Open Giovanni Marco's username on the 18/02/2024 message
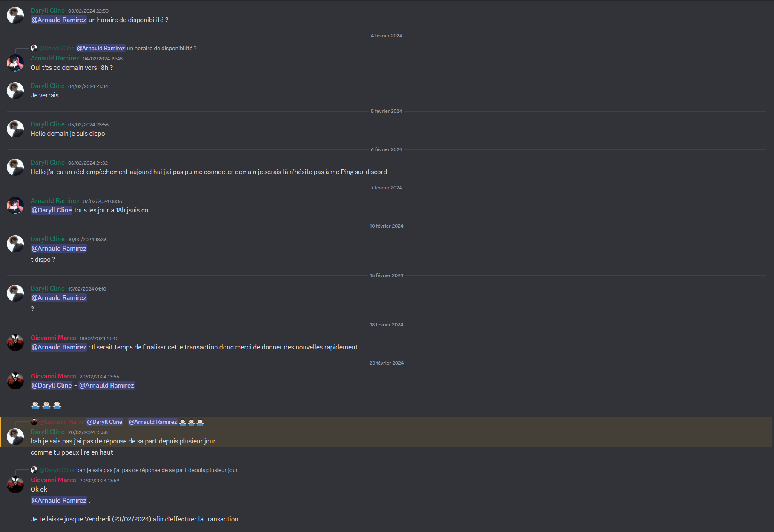The image size is (774, 532). [53, 338]
